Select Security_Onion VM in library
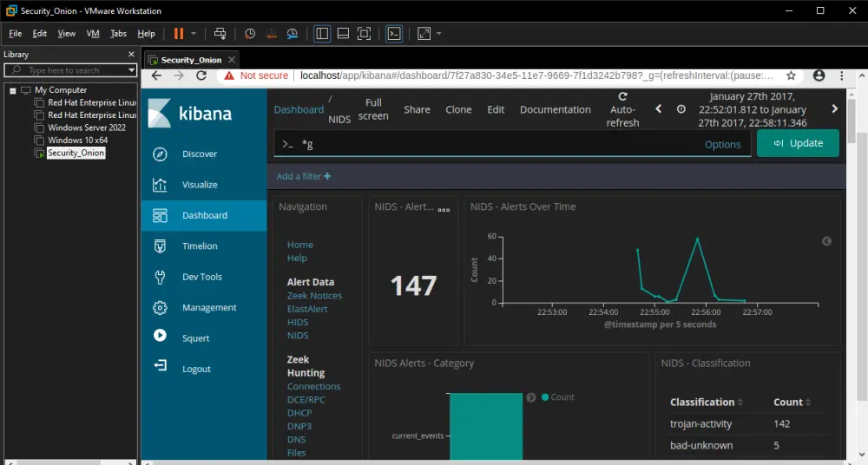This screenshot has width=868, height=465. click(76, 153)
